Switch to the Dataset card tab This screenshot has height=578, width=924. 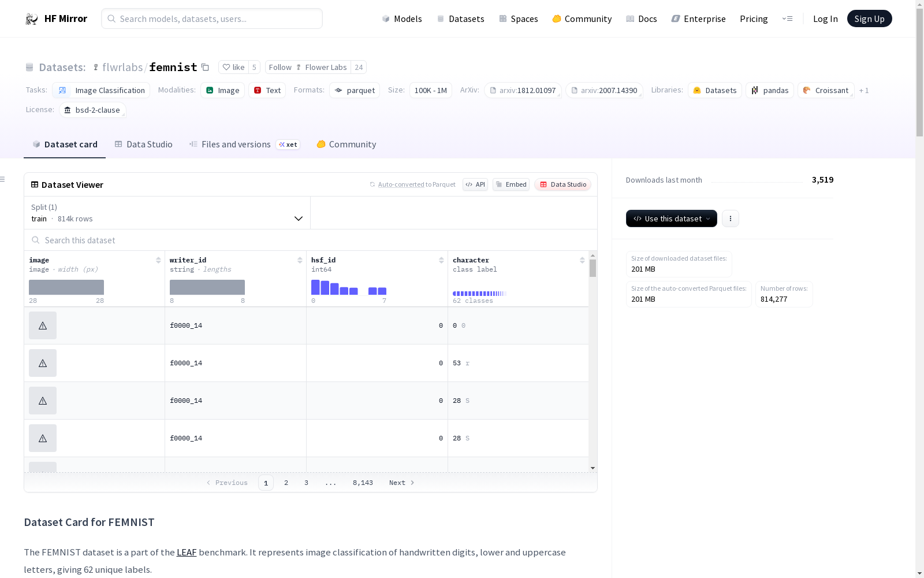[x=65, y=144]
